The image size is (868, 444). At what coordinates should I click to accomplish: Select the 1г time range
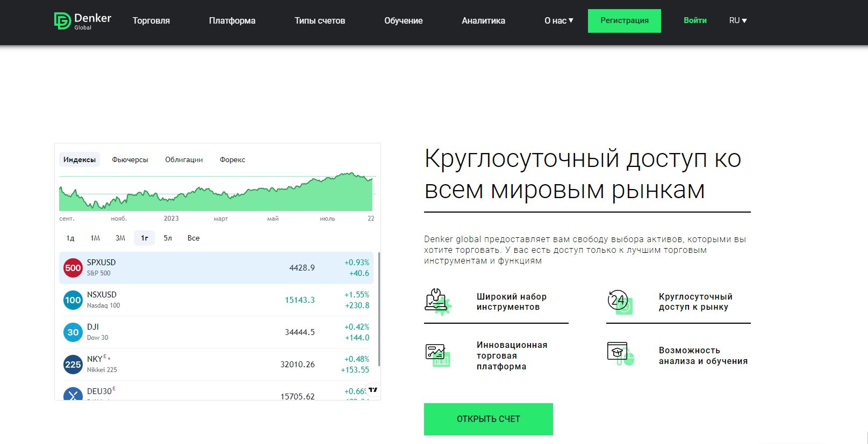click(145, 238)
